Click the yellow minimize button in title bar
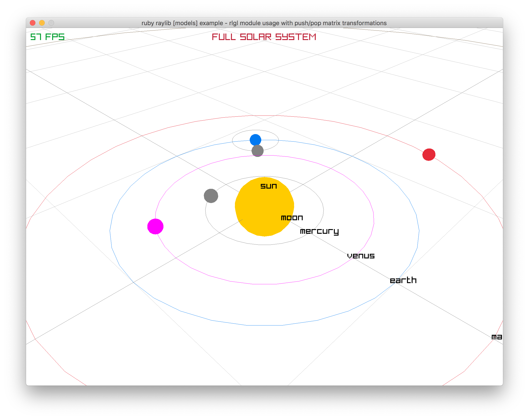This screenshot has height=420, width=529. tap(42, 23)
